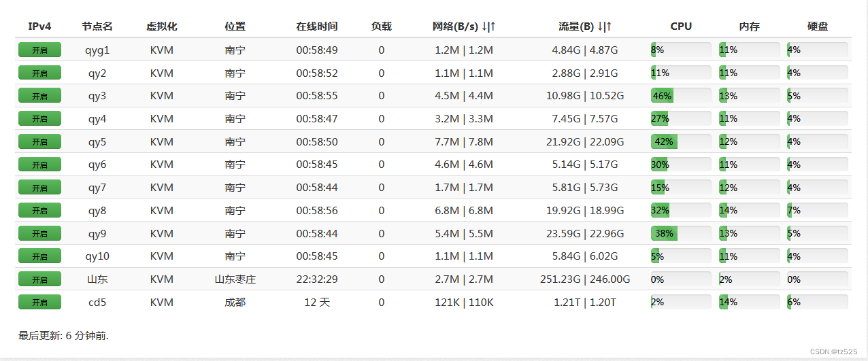Click the qy8 disk bar showing 7%
868x361 pixels.
[817, 210]
